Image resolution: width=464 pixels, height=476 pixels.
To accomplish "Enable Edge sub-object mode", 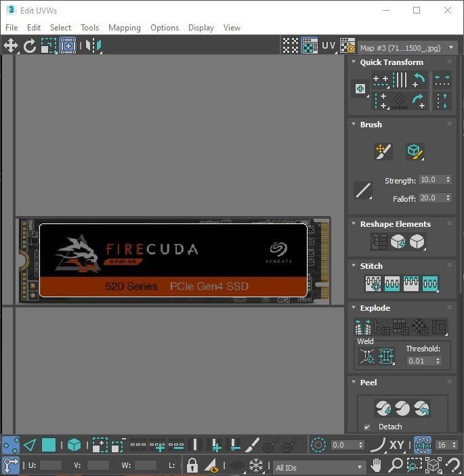I will coord(30,446).
